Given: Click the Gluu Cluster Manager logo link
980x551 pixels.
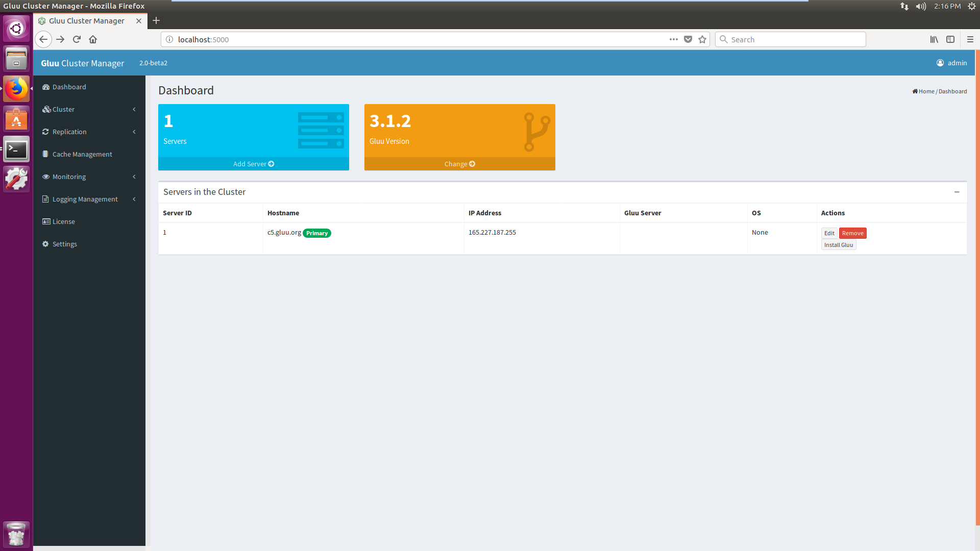Looking at the screenshot, I should 83,63.
